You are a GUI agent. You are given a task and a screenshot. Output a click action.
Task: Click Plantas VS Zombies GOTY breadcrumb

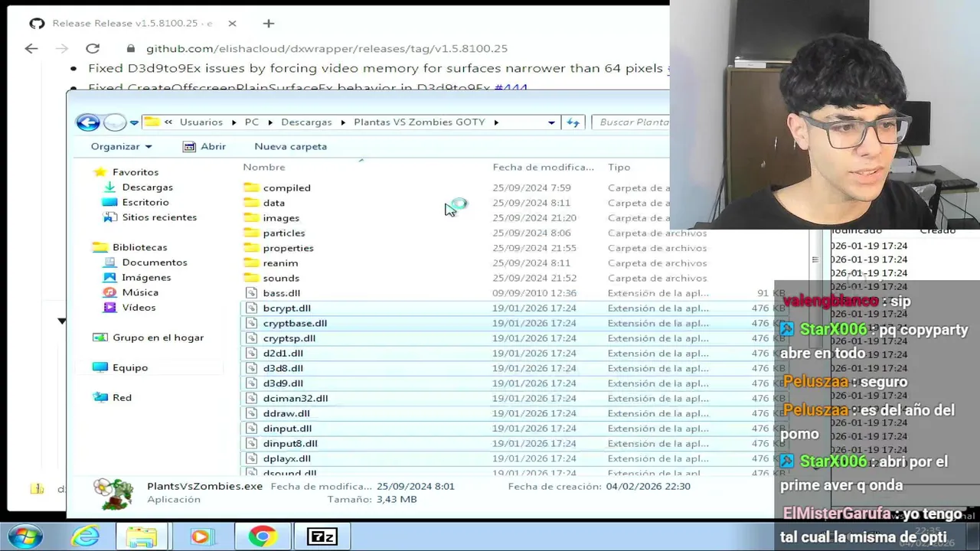(419, 122)
